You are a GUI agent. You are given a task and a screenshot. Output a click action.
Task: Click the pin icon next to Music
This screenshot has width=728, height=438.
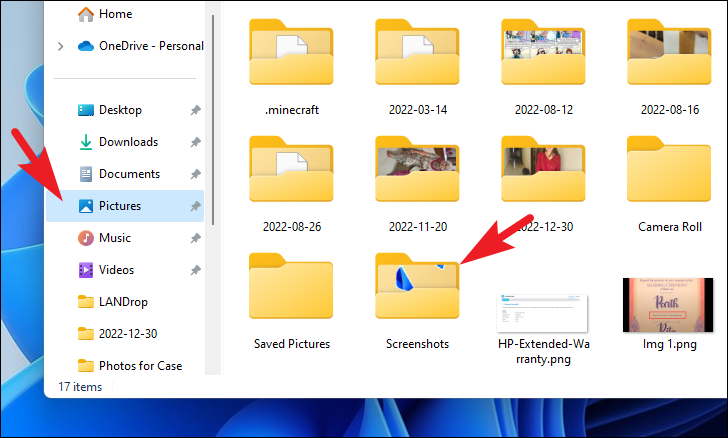195,238
